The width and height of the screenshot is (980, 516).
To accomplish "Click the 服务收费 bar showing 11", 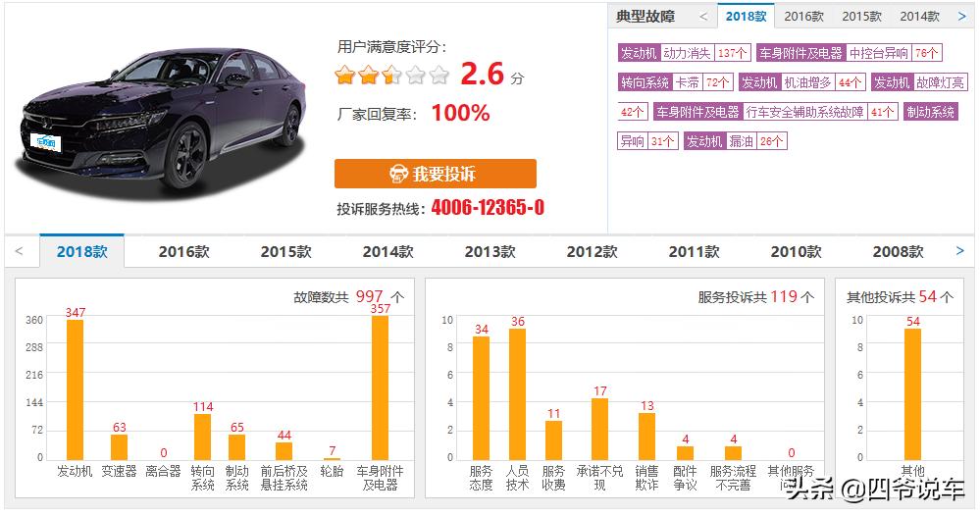I will (x=553, y=440).
